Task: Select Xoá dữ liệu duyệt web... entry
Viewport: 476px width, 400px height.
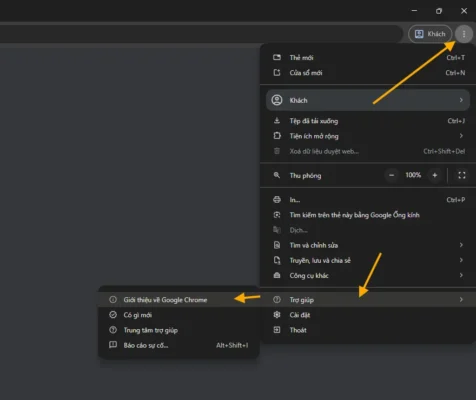Action: tap(368, 151)
